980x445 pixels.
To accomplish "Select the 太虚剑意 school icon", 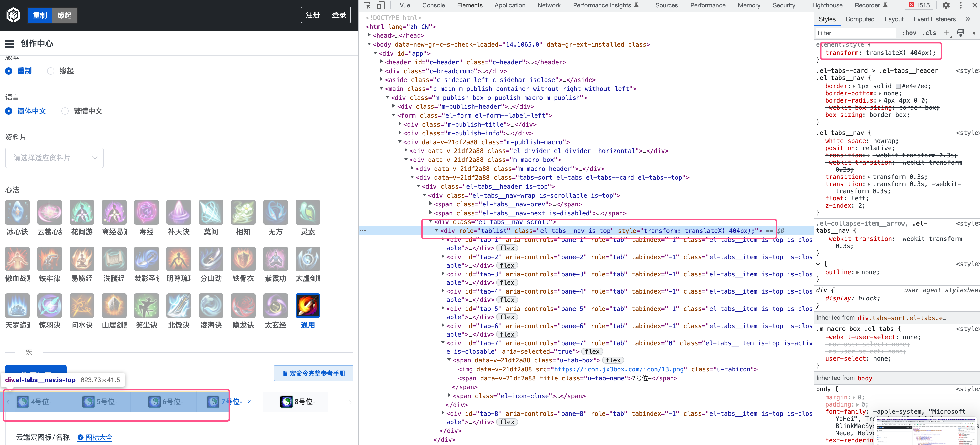I will (x=307, y=259).
